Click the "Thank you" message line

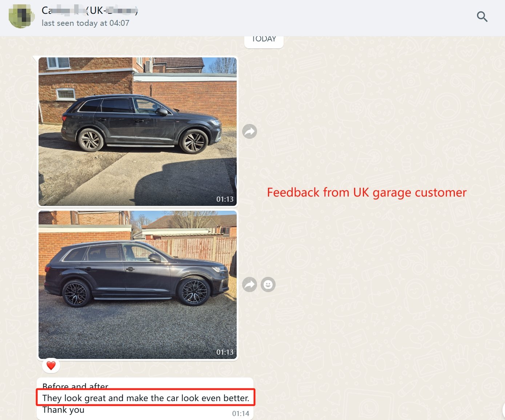click(63, 410)
